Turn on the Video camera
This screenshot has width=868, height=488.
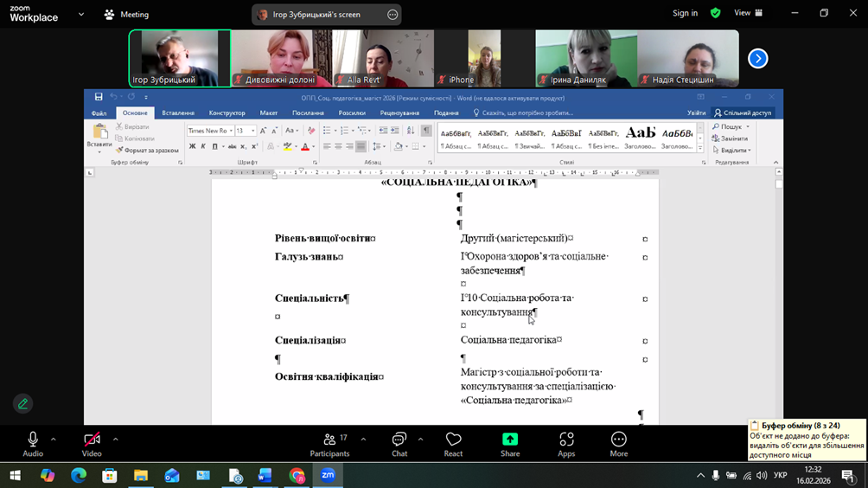pyautogui.click(x=92, y=444)
